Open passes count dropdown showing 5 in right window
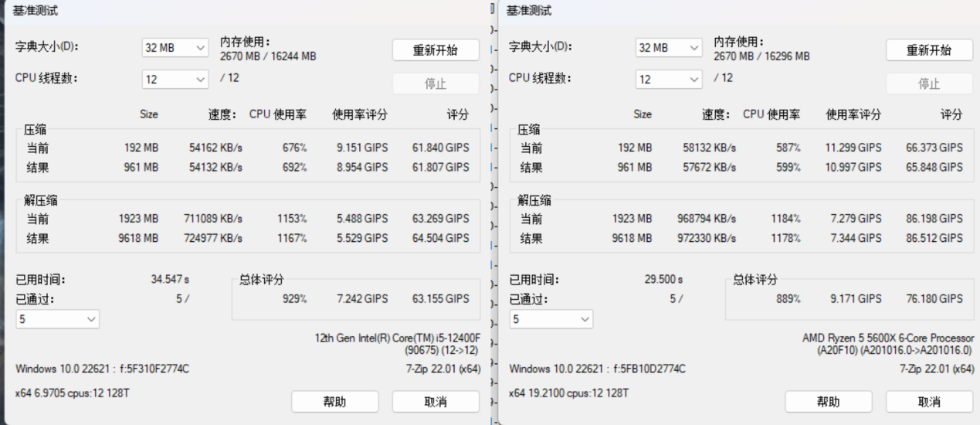Viewport: 980px width, 425px height. click(x=551, y=319)
